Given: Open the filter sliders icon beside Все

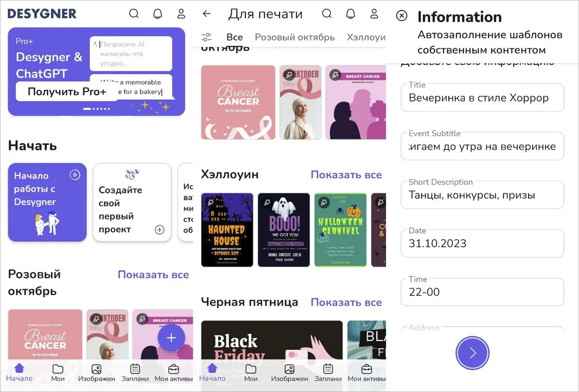Looking at the screenshot, I should 207,37.
